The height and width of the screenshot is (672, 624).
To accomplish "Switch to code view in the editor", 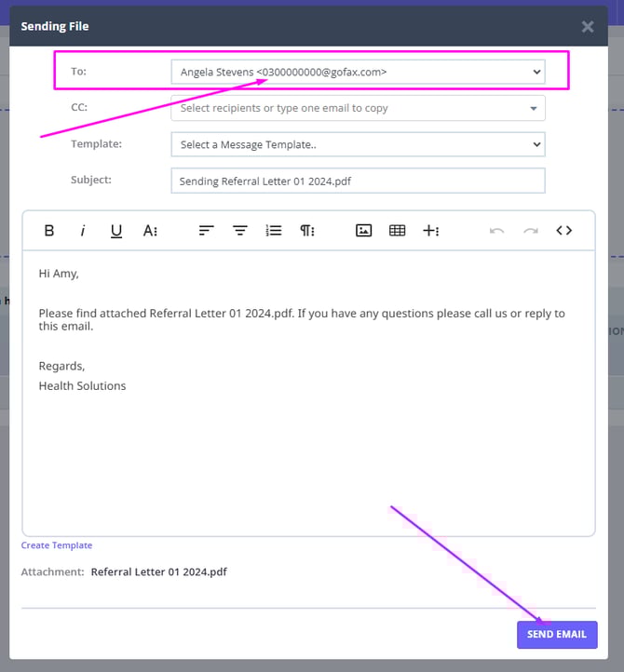I will click(563, 231).
